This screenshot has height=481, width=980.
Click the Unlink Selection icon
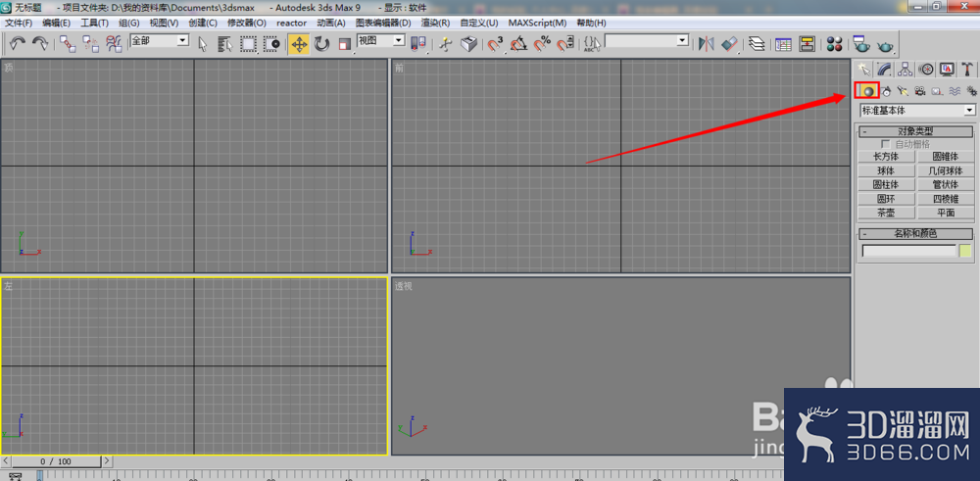click(x=90, y=43)
